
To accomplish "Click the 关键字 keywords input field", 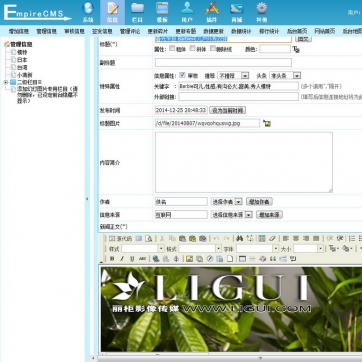I will point(239,86).
